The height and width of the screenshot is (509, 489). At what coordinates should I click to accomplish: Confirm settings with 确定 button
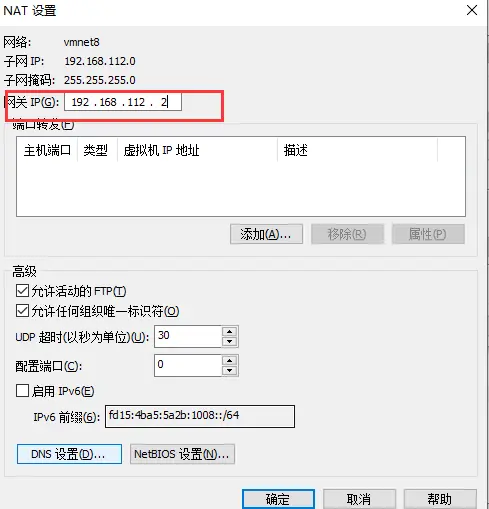[x=278, y=499]
